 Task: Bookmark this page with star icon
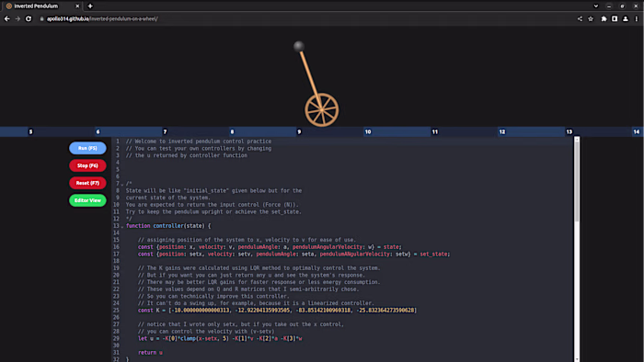click(591, 19)
